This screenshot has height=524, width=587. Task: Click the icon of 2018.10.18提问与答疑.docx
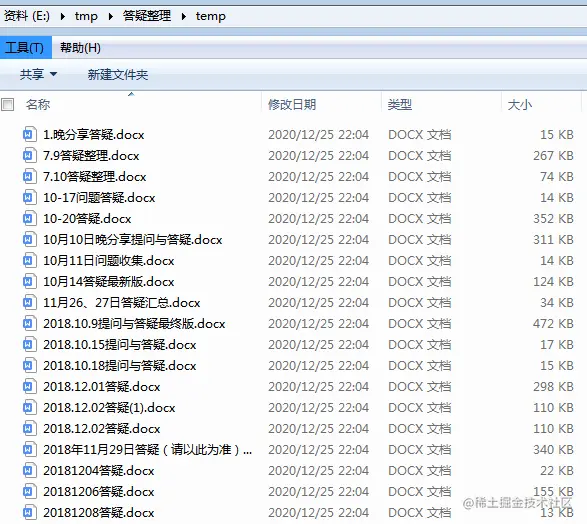[30, 365]
